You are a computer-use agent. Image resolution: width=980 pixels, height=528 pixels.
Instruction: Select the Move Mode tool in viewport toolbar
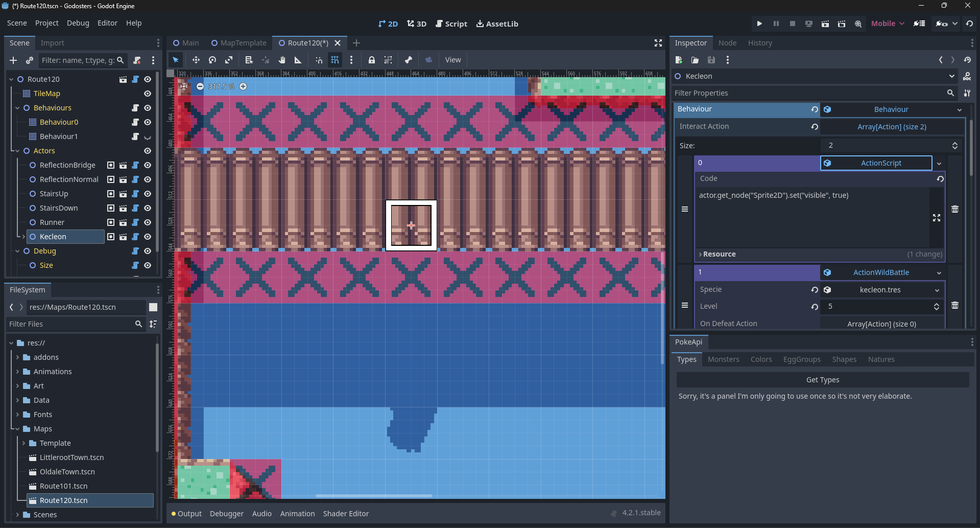[196, 60]
